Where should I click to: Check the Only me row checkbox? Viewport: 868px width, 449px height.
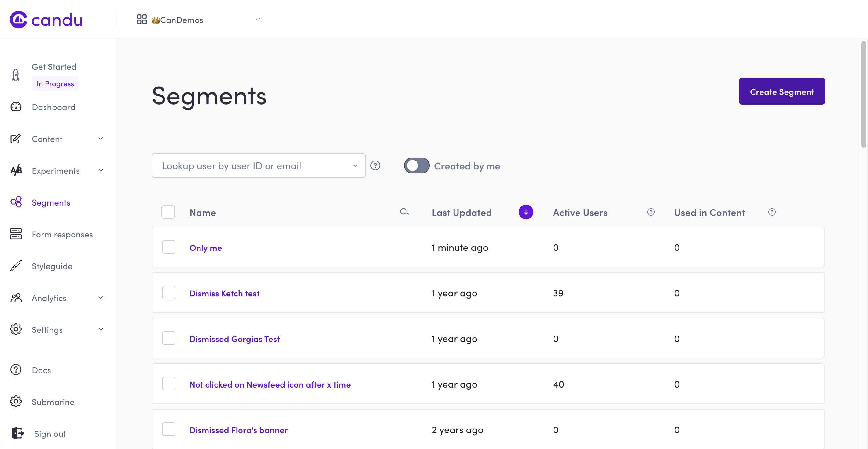(x=168, y=247)
